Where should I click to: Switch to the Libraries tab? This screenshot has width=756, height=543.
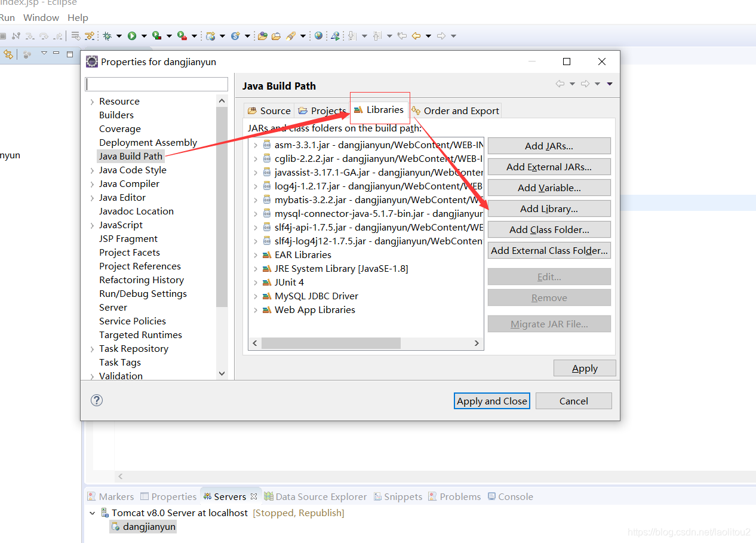379,110
